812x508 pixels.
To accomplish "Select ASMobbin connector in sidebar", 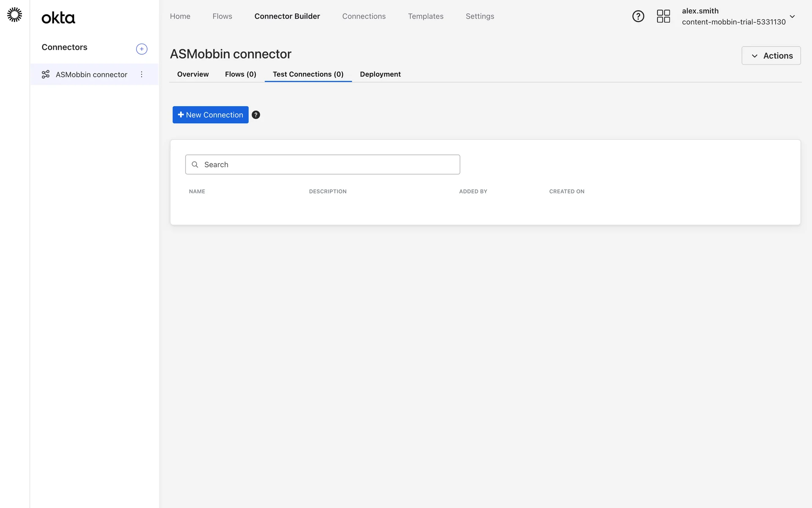I will pyautogui.click(x=91, y=75).
